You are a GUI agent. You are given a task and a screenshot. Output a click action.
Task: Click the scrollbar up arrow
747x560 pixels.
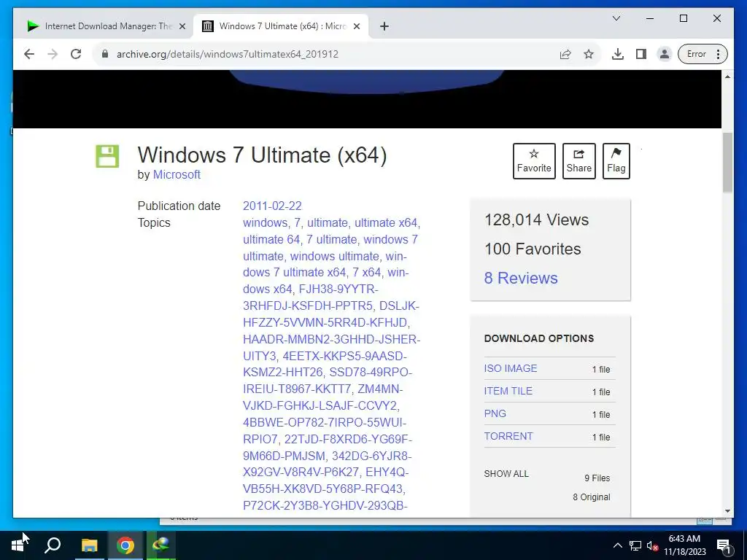tap(727, 76)
